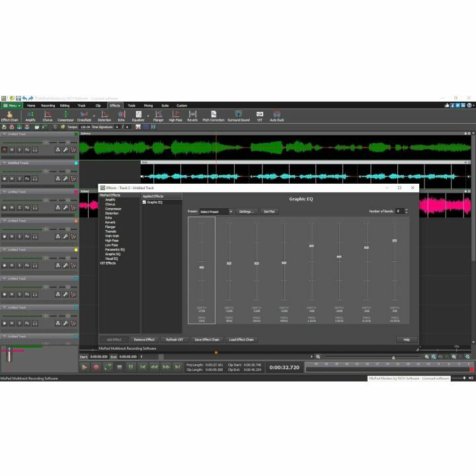
Task: Collapse the first Untitled Track header arrow
Action: coord(4,134)
